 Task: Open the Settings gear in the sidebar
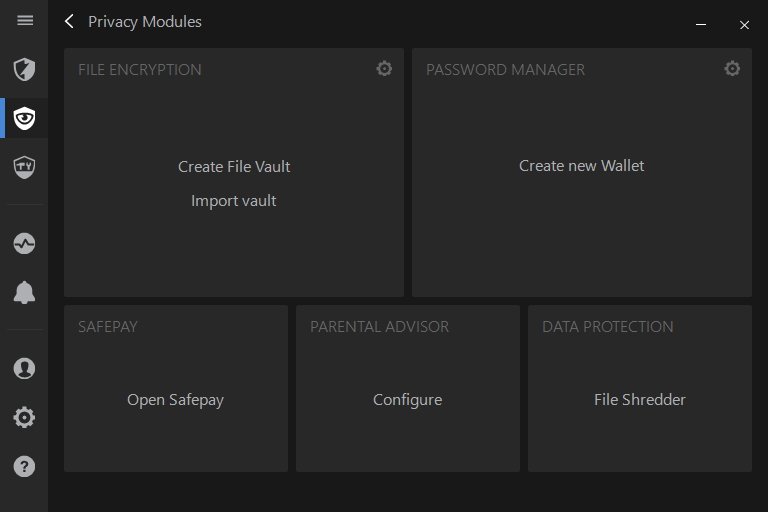tap(24, 417)
